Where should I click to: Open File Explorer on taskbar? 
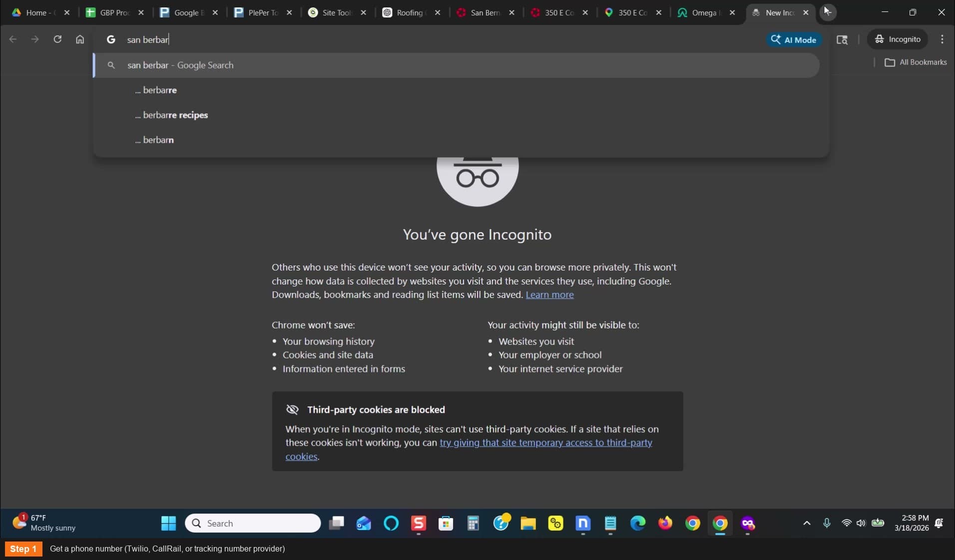pyautogui.click(x=528, y=523)
